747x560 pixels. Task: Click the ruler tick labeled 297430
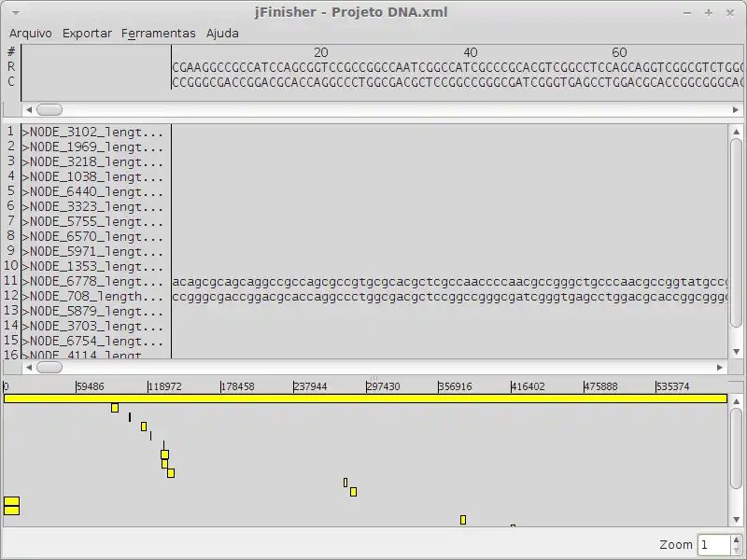[383, 386]
